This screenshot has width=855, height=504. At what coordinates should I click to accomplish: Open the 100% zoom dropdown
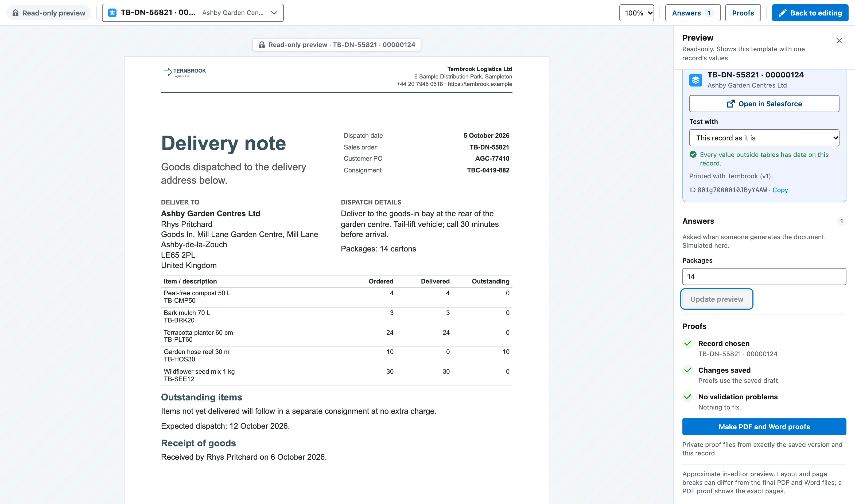click(x=636, y=13)
